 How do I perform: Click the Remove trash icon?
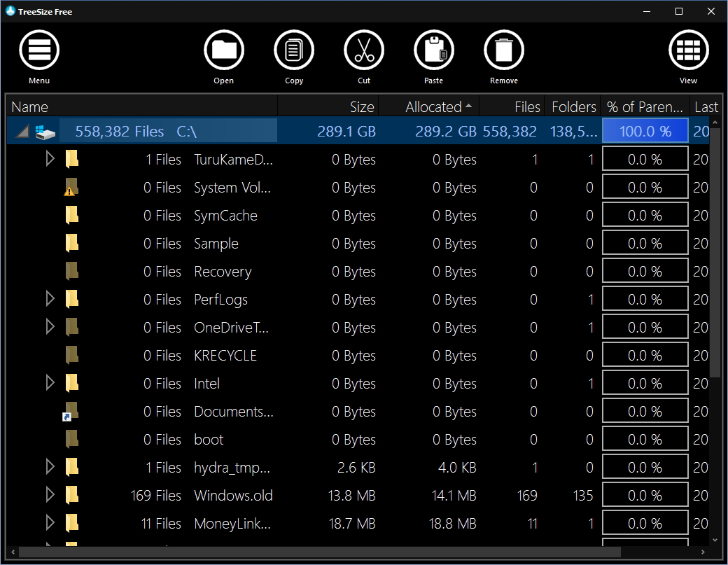504,50
